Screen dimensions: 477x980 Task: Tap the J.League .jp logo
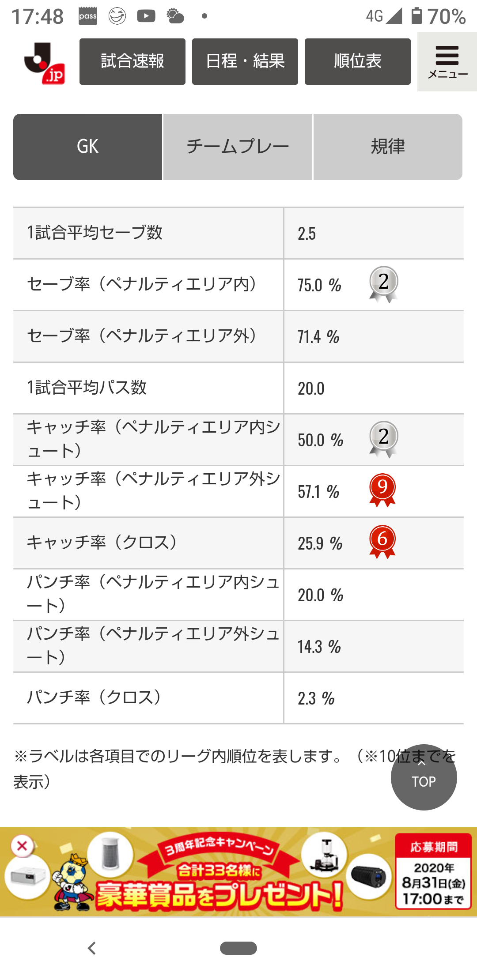coord(45,63)
